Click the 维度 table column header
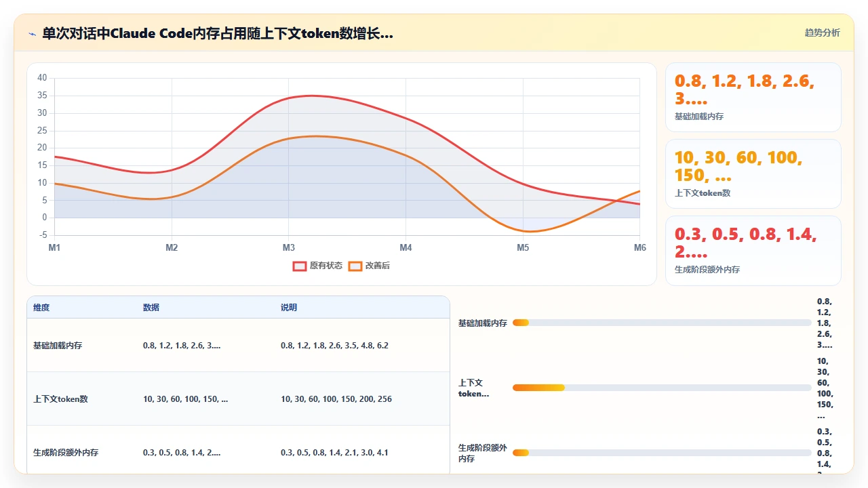This screenshot has width=868, height=488. pyautogui.click(x=41, y=308)
